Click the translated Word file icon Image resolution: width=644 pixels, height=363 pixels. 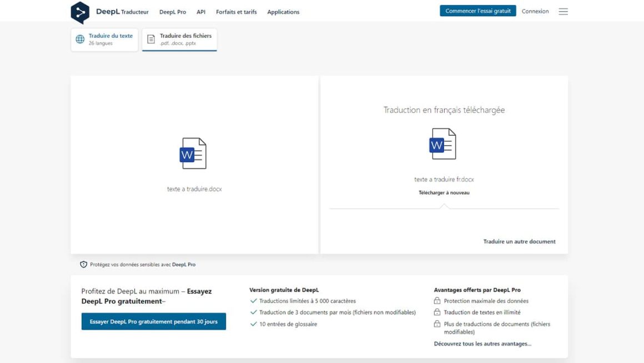click(443, 144)
